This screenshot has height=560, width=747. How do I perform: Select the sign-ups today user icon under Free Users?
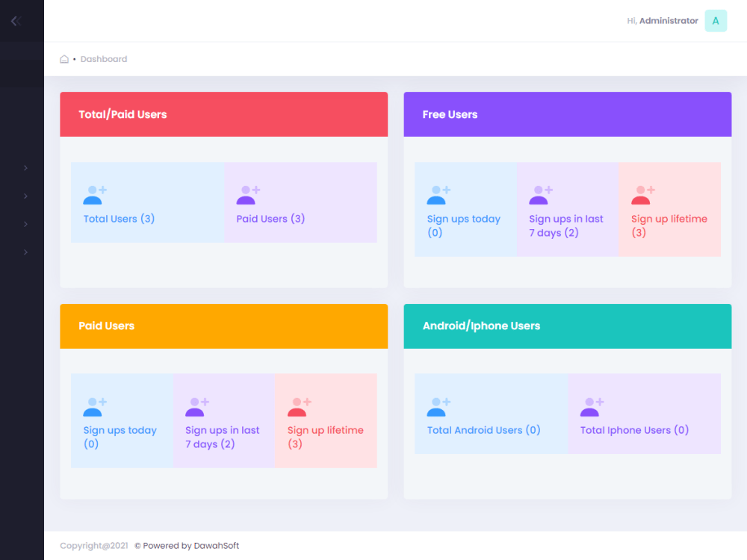[x=436, y=195]
